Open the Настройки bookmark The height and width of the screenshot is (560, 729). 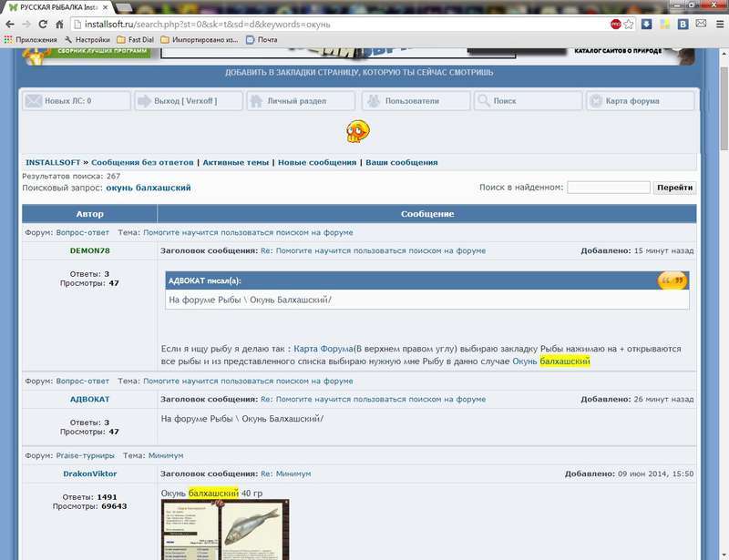(87, 40)
